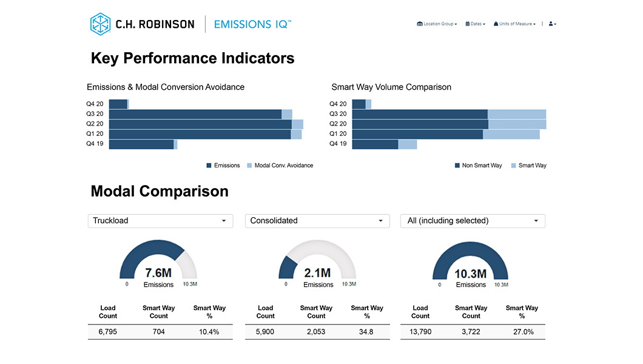Expand the Truckload mode dropdown
The image size is (643, 364).
tap(160, 221)
